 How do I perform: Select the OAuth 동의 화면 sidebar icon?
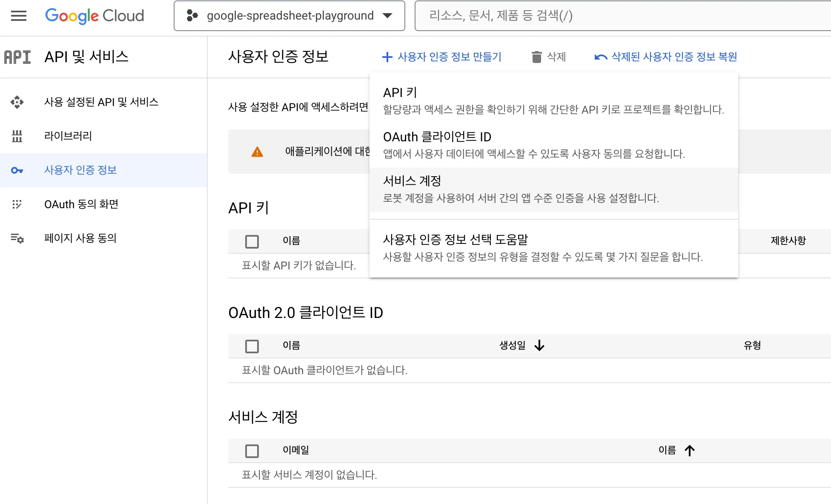click(x=17, y=204)
